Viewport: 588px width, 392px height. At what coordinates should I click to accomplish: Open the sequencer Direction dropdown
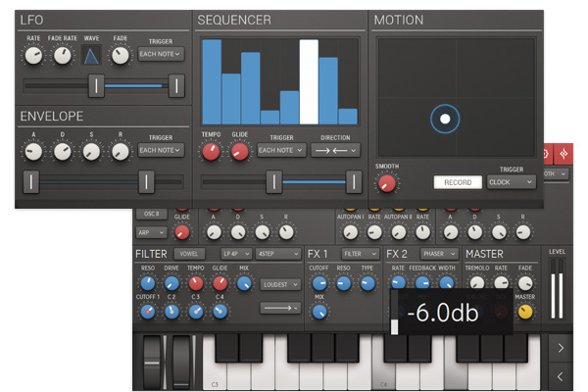(335, 150)
